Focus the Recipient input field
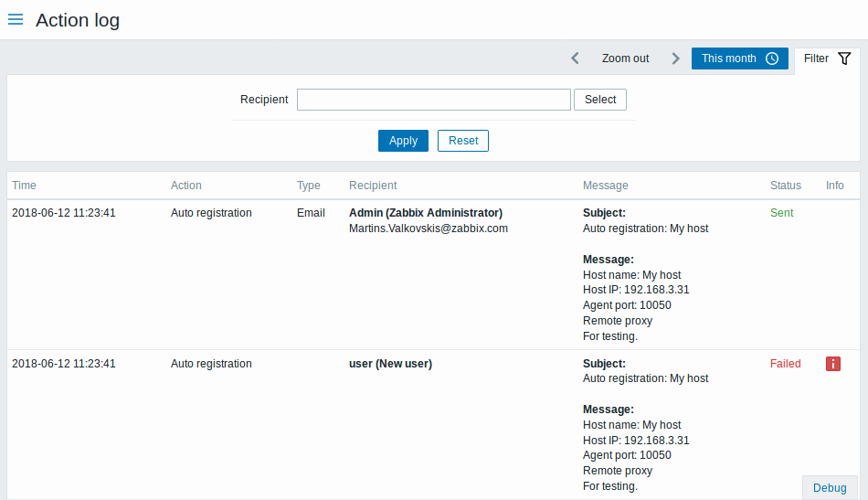 click(433, 100)
